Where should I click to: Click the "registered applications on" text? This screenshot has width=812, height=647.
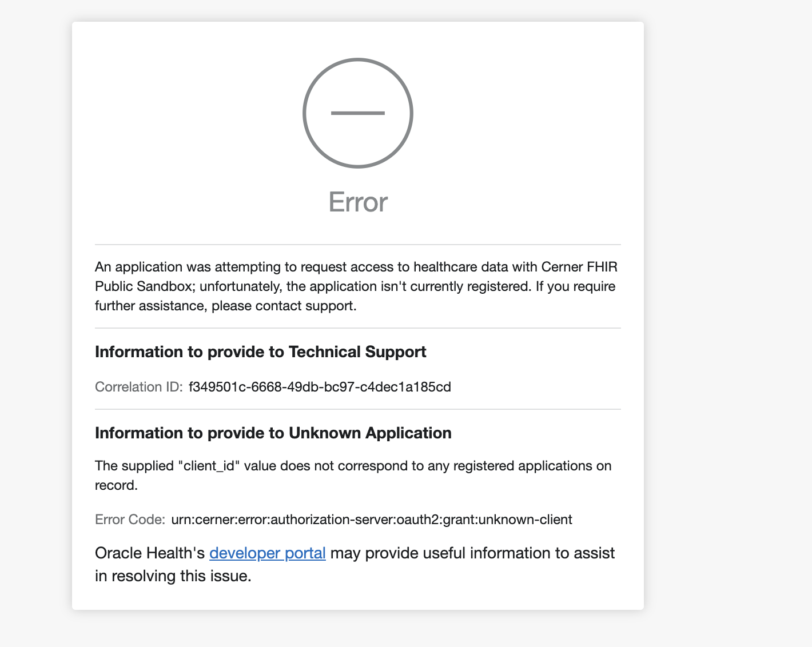point(532,466)
